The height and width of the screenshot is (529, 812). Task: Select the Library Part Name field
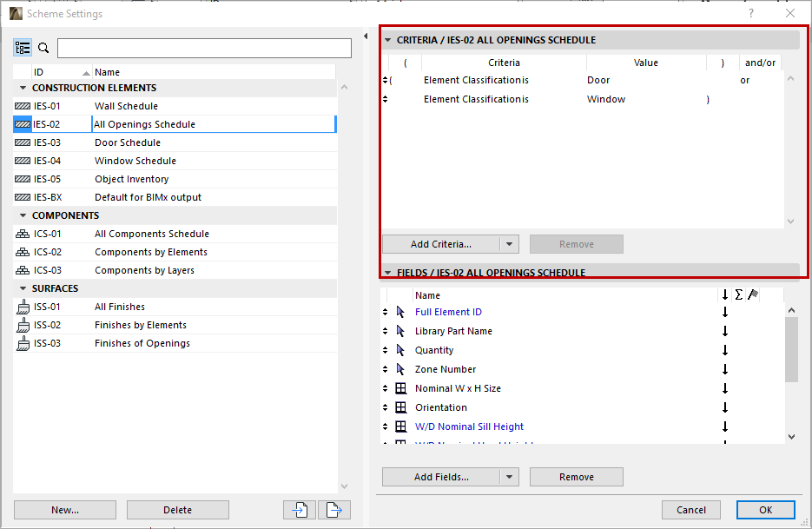pos(453,331)
